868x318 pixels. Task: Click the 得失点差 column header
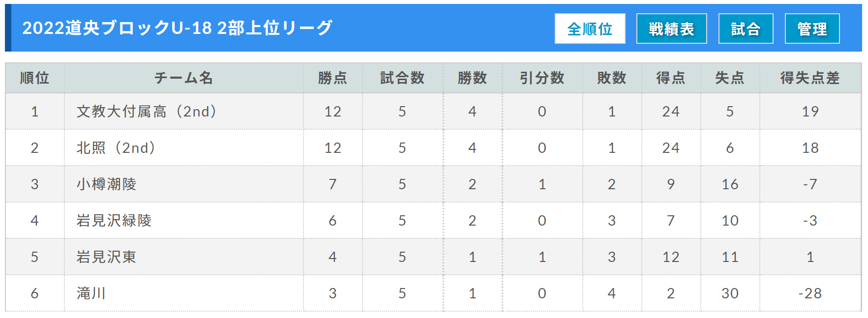[x=810, y=78]
